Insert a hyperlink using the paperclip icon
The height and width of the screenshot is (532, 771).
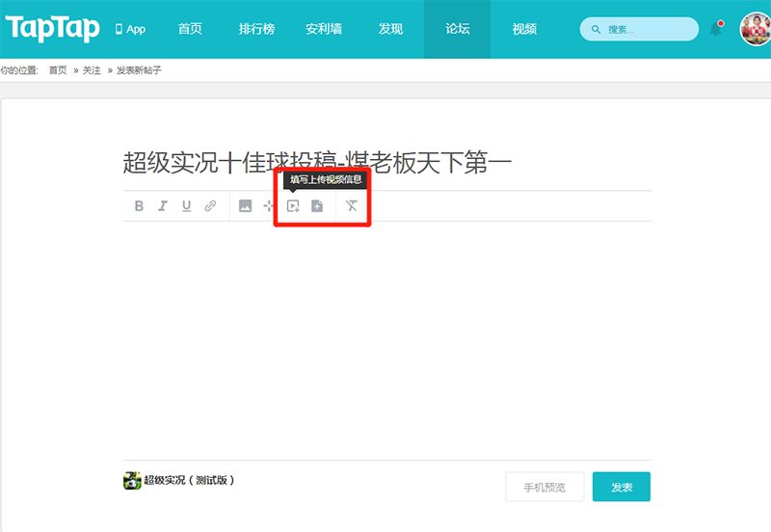click(210, 205)
